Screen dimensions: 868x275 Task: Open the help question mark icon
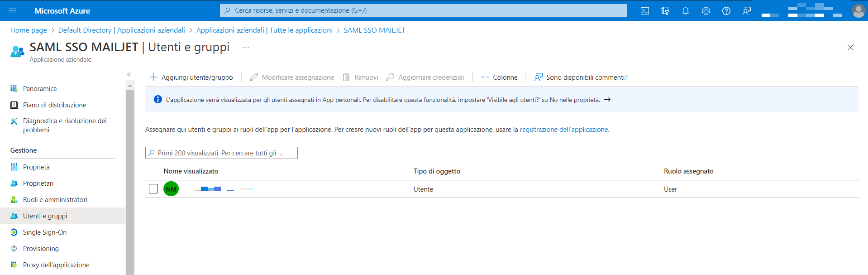[726, 11]
